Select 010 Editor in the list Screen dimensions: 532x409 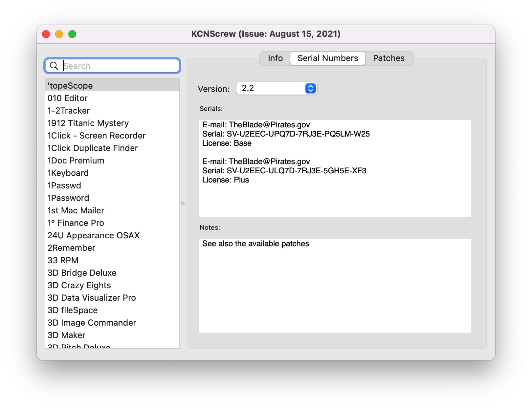point(112,98)
